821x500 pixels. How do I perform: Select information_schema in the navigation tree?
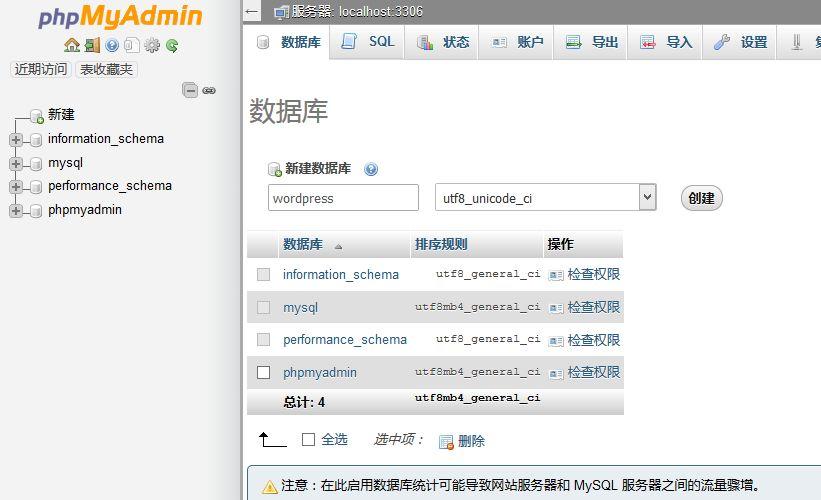106,139
